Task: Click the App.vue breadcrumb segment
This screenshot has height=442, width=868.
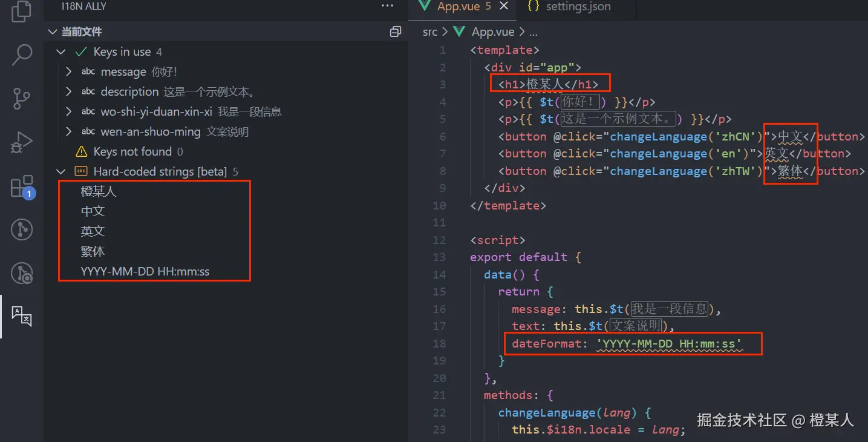Action: coord(493,32)
